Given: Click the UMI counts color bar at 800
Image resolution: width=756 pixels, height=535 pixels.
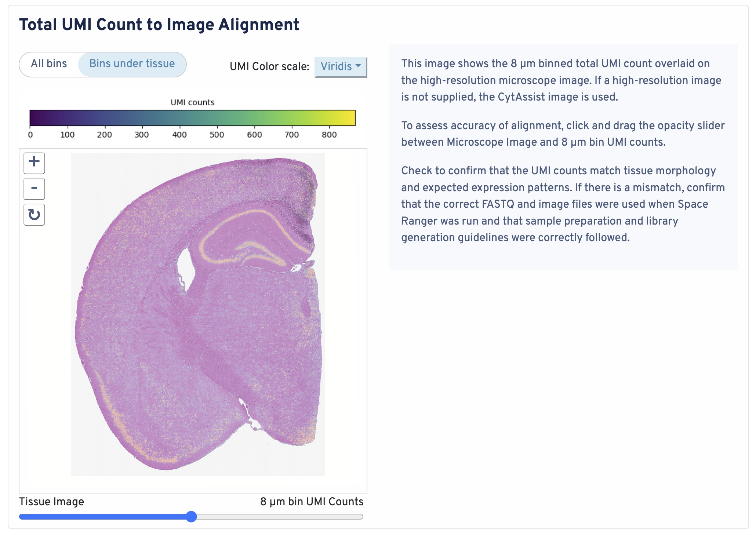Looking at the screenshot, I should tap(329, 118).
